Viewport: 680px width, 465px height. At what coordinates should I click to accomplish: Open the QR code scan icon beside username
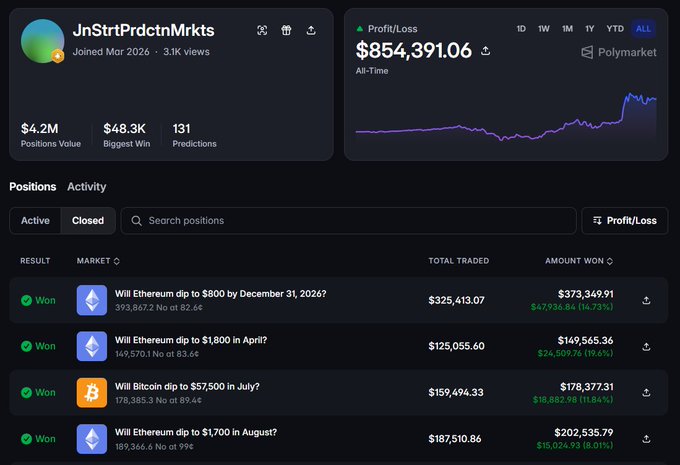[x=262, y=30]
